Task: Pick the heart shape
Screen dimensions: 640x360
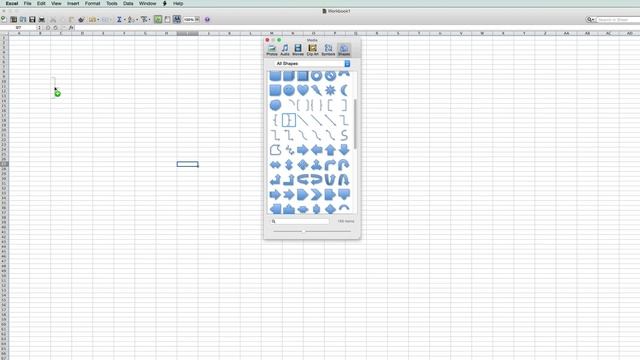Action: pos(302,90)
